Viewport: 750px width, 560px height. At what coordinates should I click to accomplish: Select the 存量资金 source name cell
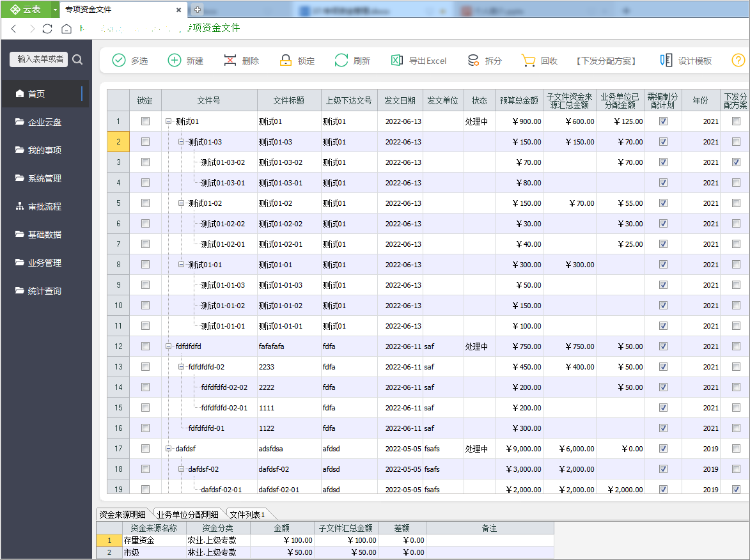(154, 540)
